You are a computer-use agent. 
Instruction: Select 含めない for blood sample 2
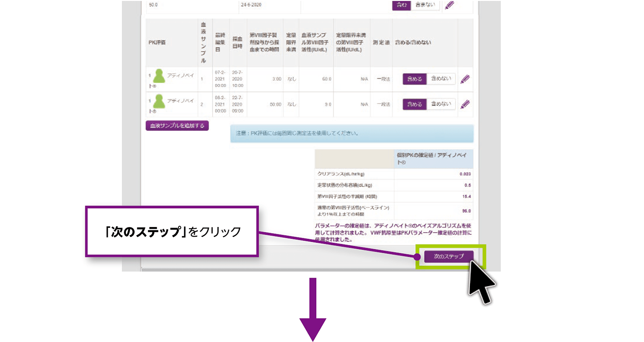tap(441, 104)
